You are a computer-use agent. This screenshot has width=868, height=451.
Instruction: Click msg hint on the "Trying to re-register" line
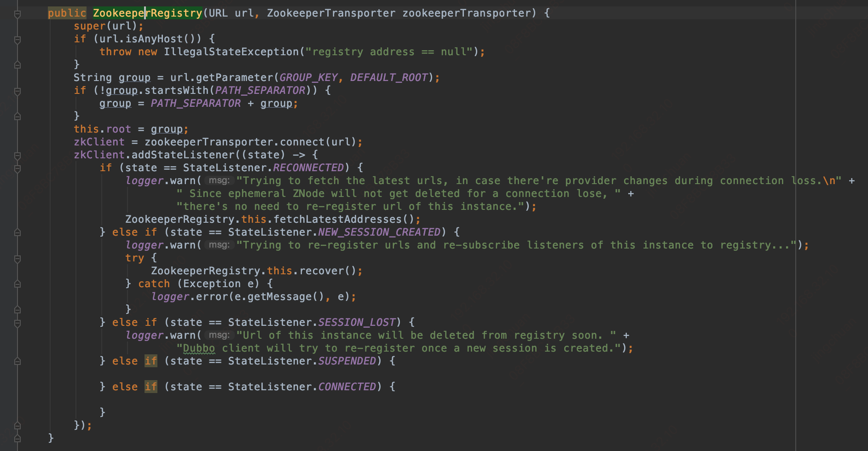tap(219, 245)
